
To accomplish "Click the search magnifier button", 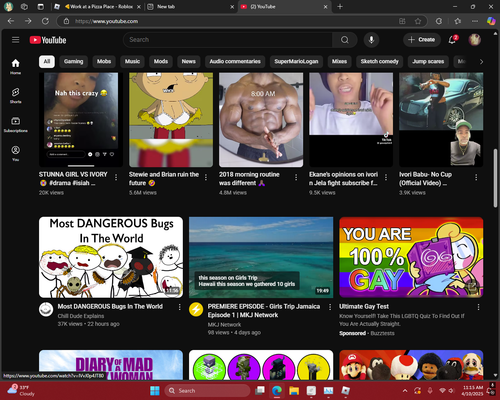I will tap(345, 40).
